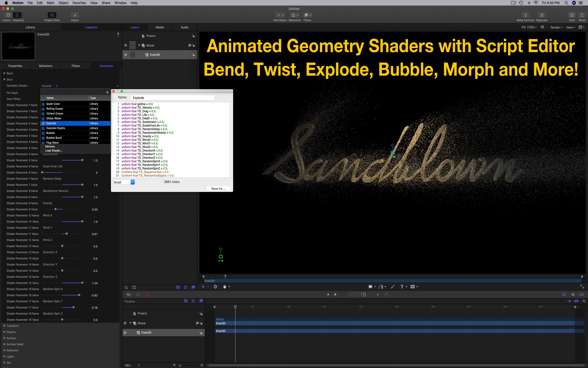
Task: Select the Bezier pen tool
Action: click(x=381, y=287)
